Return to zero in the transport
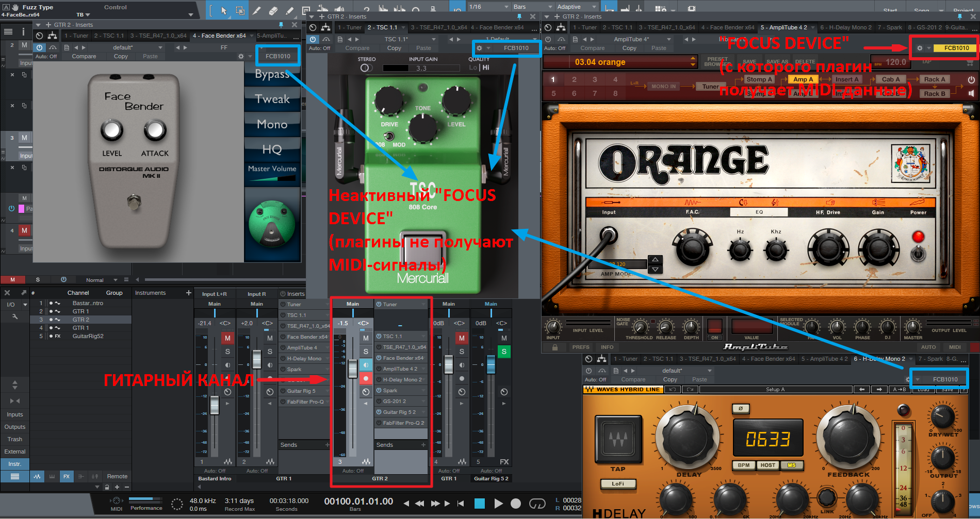980x519 pixels. click(x=461, y=503)
